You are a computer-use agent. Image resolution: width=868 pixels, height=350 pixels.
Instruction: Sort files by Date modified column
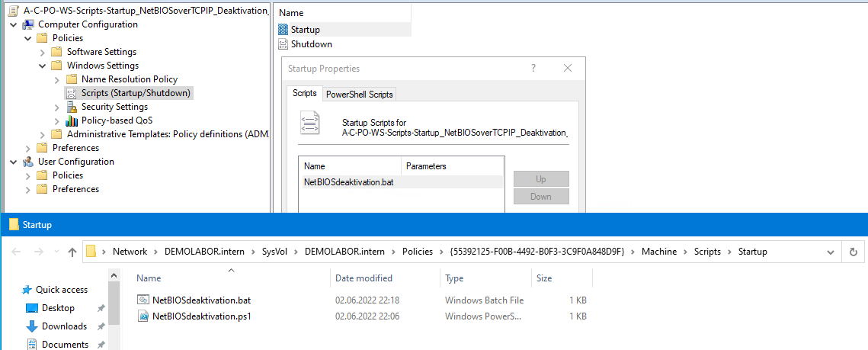pos(364,278)
